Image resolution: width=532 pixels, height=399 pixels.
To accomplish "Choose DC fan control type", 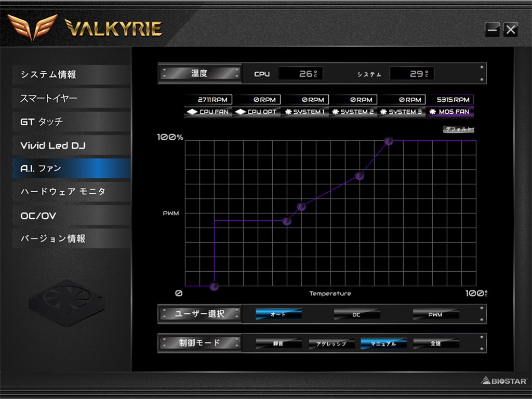I will pos(356,314).
